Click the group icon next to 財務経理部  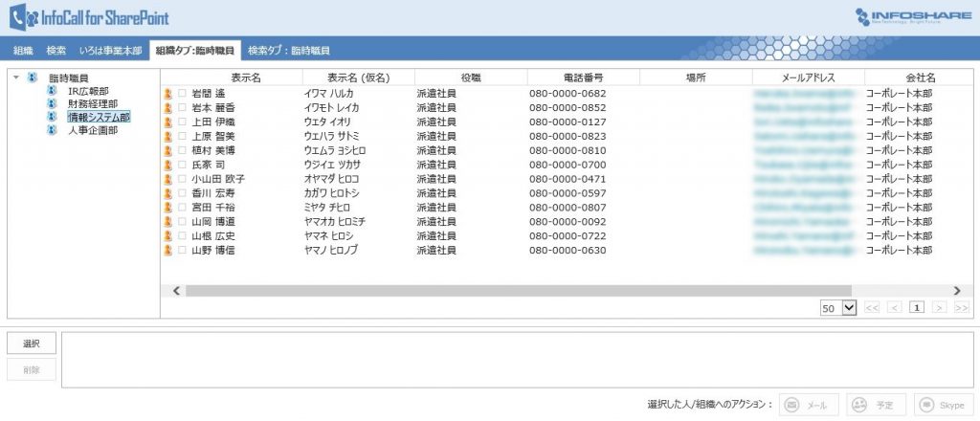[x=53, y=104]
